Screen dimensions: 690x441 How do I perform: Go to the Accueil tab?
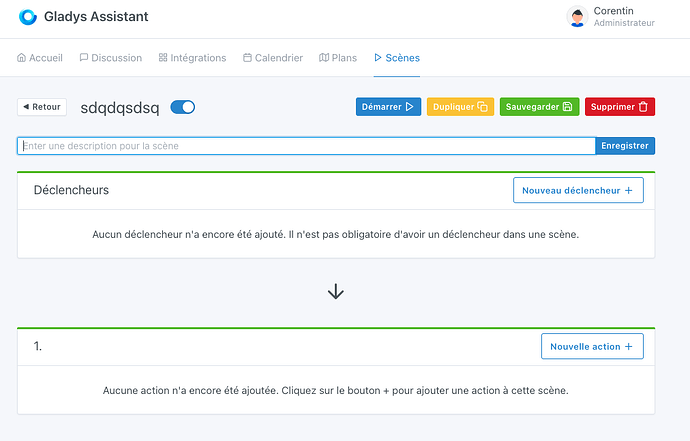[40, 58]
